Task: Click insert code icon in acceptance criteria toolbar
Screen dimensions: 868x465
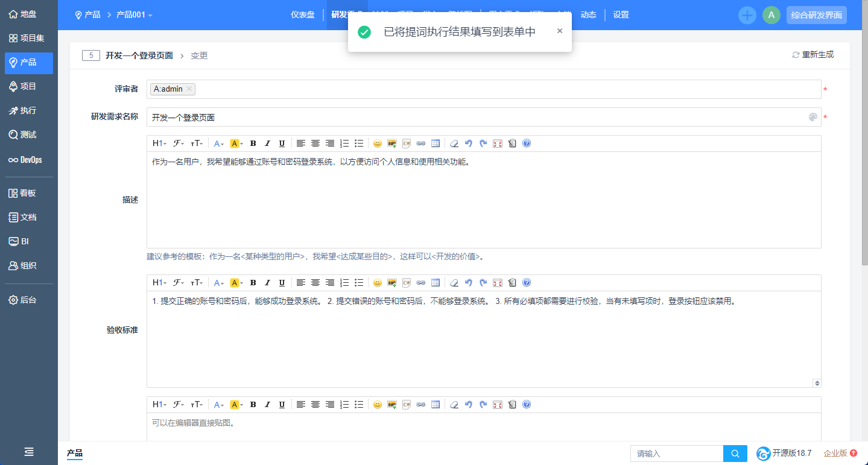Action: click(x=407, y=283)
